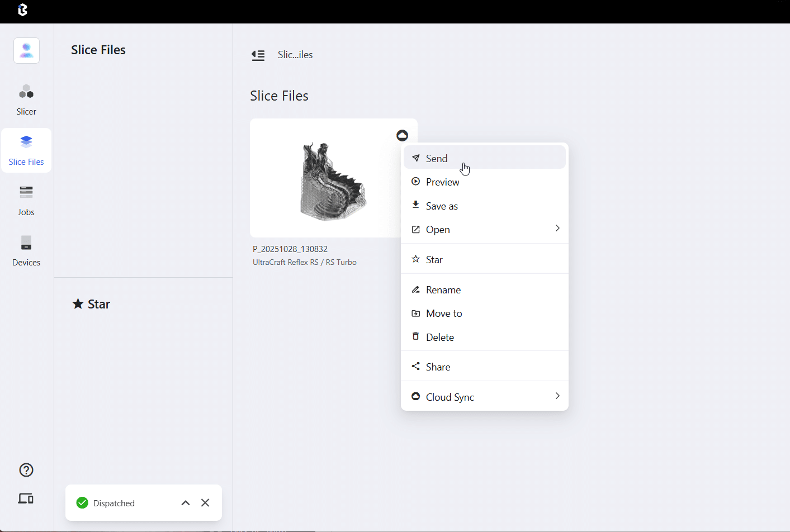This screenshot has height=532, width=790.
Task: Dismiss the Dispatched notification
Action: [205, 503]
